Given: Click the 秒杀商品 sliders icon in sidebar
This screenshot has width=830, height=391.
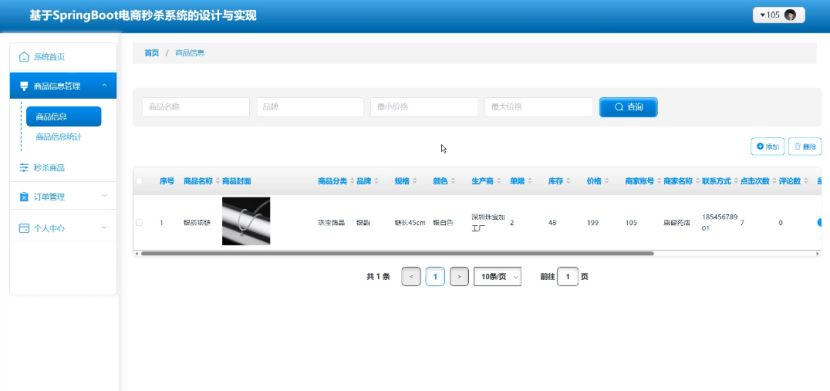Looking at the screenshot, I should tap(24, 168).
